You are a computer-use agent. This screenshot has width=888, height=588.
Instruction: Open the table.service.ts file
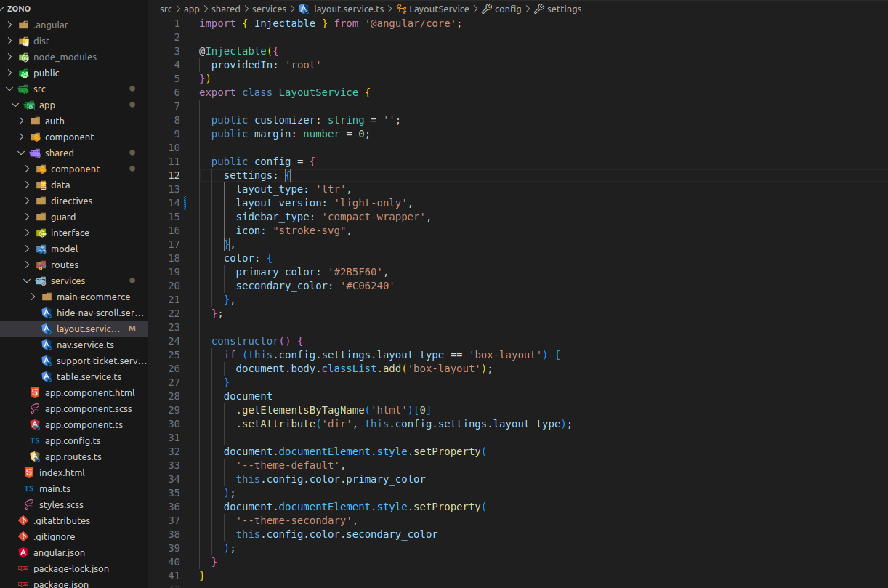pyautogui.click(x=89, y=376)
